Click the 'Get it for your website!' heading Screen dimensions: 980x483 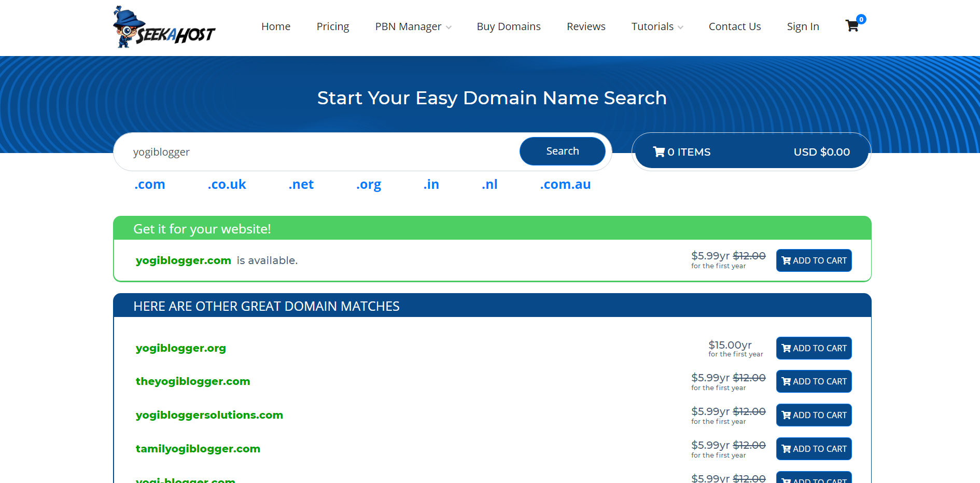pos(202,229)
